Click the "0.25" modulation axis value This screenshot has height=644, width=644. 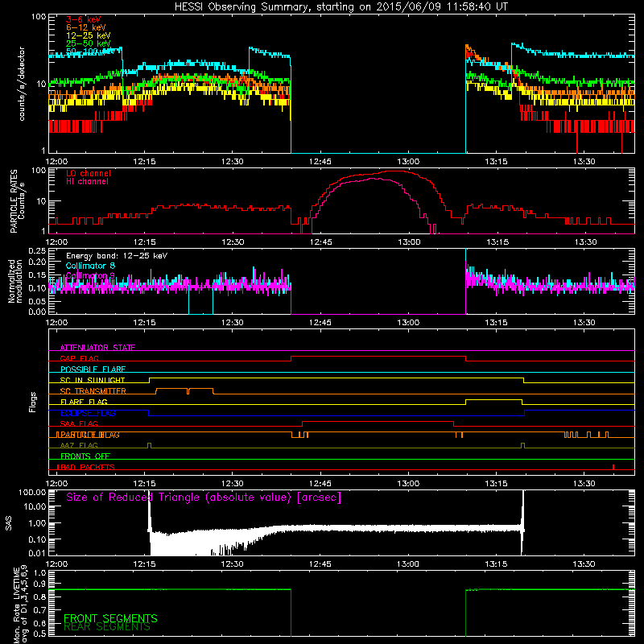click(x=37, y=251)
